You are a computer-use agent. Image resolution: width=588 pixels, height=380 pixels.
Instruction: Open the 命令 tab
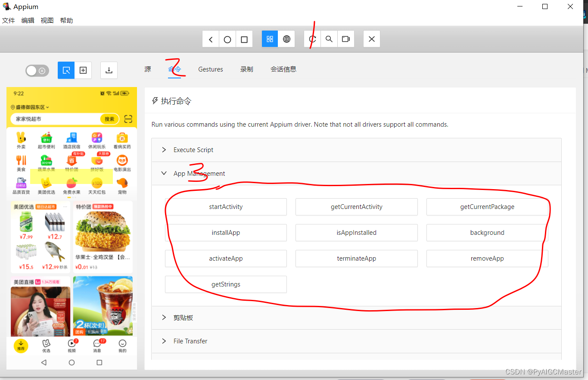[x=174, y=69]
